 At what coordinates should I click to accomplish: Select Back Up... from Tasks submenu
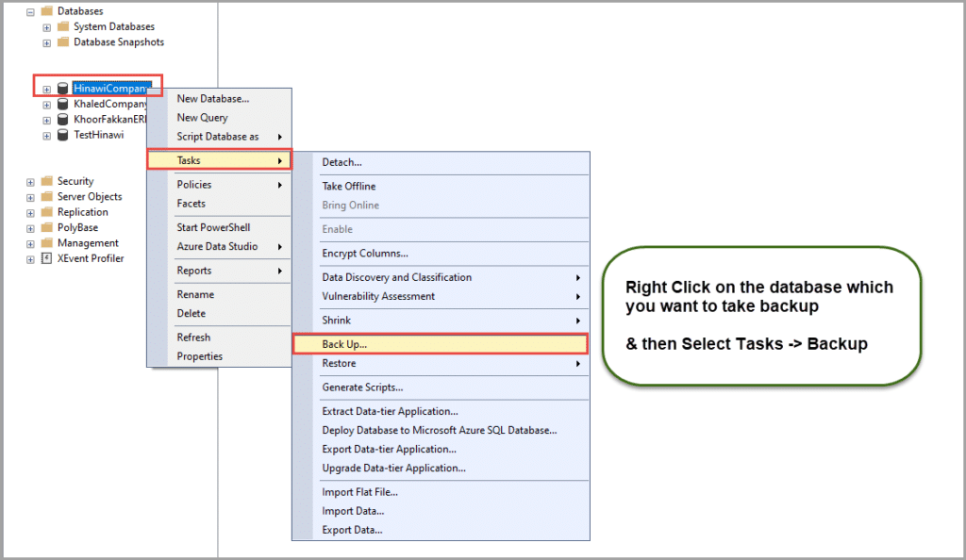click(x=344, y=344)
